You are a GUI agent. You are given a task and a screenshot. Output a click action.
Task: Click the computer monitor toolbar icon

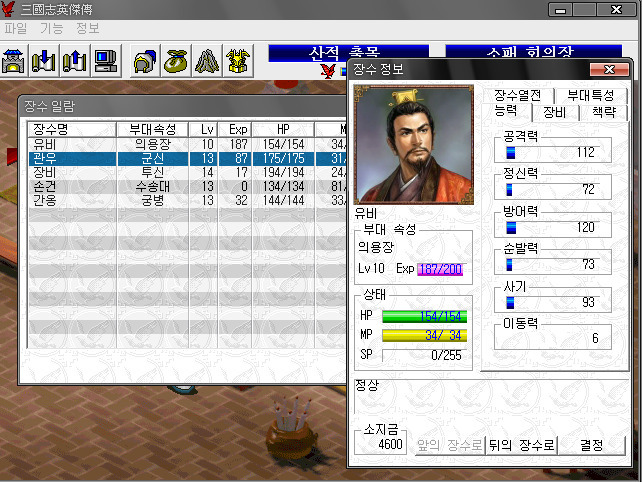pyautogui.click(x=106, y=61)
